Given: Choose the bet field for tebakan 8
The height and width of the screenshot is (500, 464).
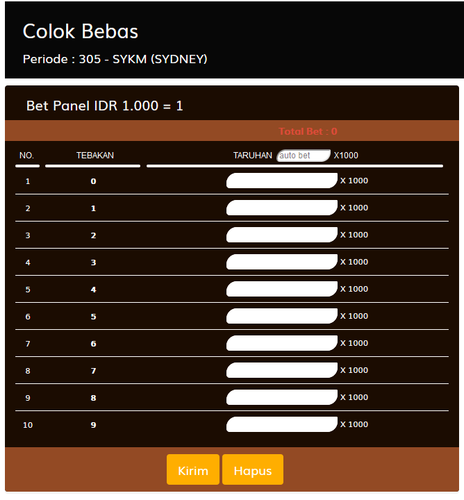Looking at the screenshot, I should click(x=282, y=397).
